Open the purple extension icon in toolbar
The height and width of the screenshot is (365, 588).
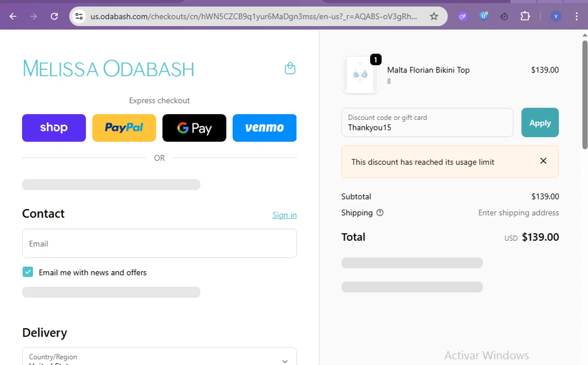(x=463, y=16)
